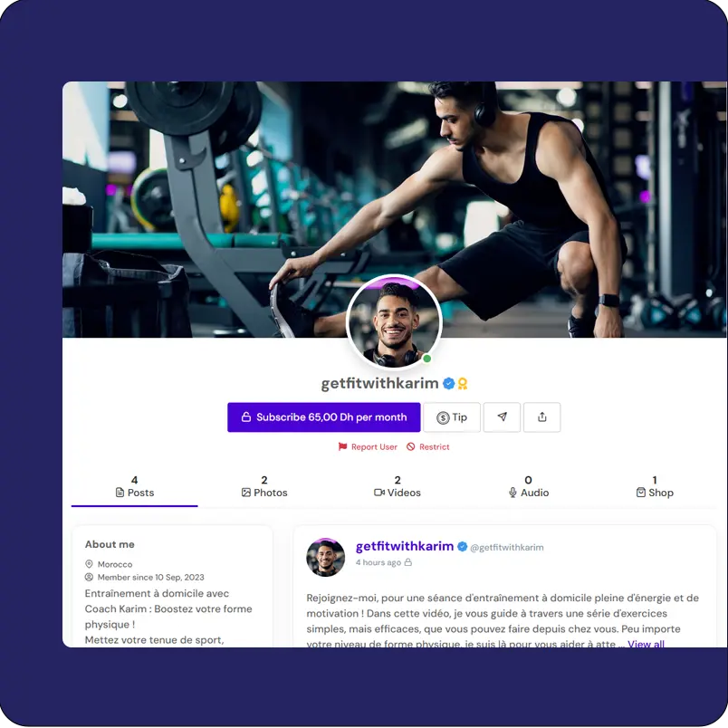Open the Tip button with dollar icon
This screenshot has width=728, height=728.
point(452,417)
